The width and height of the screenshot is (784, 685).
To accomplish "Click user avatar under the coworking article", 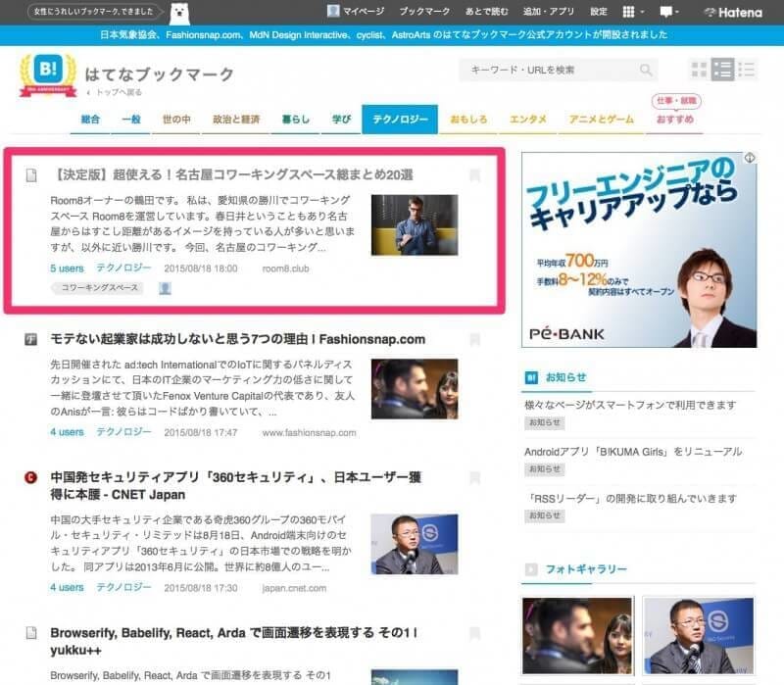I will pyautogui.click(x=165, y=288).
